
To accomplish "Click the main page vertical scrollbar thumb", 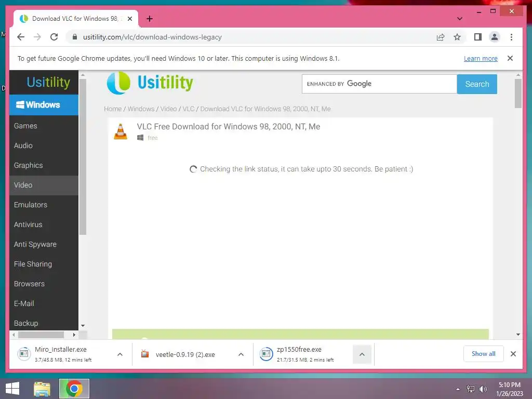I will (518, 94).
